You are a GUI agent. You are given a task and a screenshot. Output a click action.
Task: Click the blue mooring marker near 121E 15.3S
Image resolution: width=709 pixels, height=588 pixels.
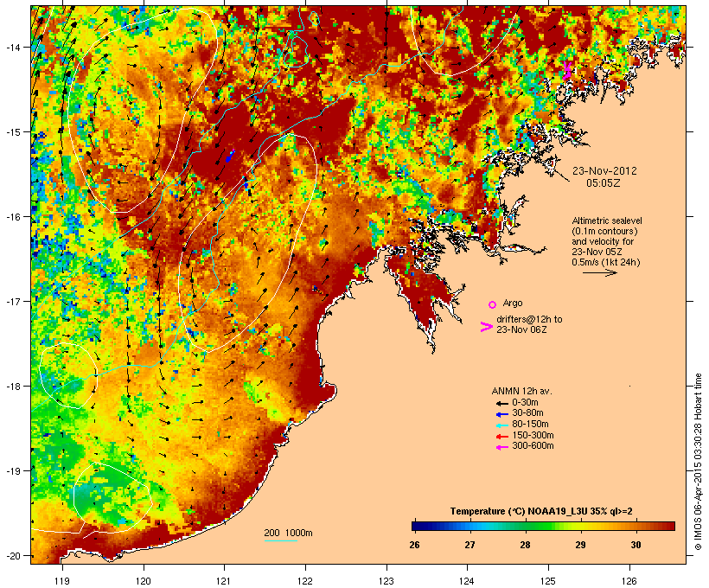[x=229, y=157]
